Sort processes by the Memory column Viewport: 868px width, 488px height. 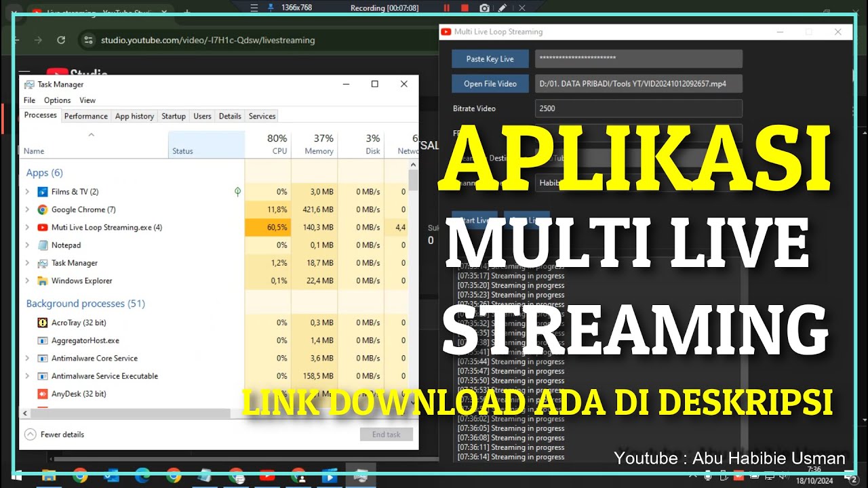tap(315, 144)
